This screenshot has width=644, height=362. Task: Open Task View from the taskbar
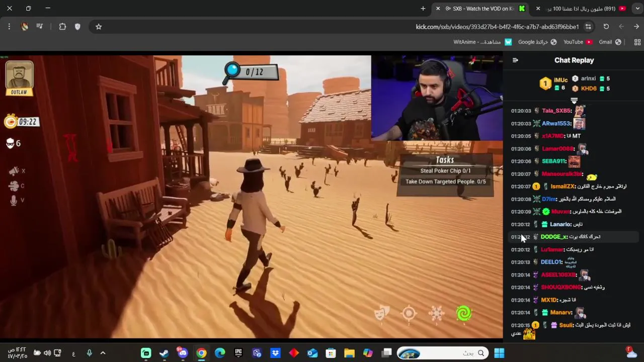[386, 353]
